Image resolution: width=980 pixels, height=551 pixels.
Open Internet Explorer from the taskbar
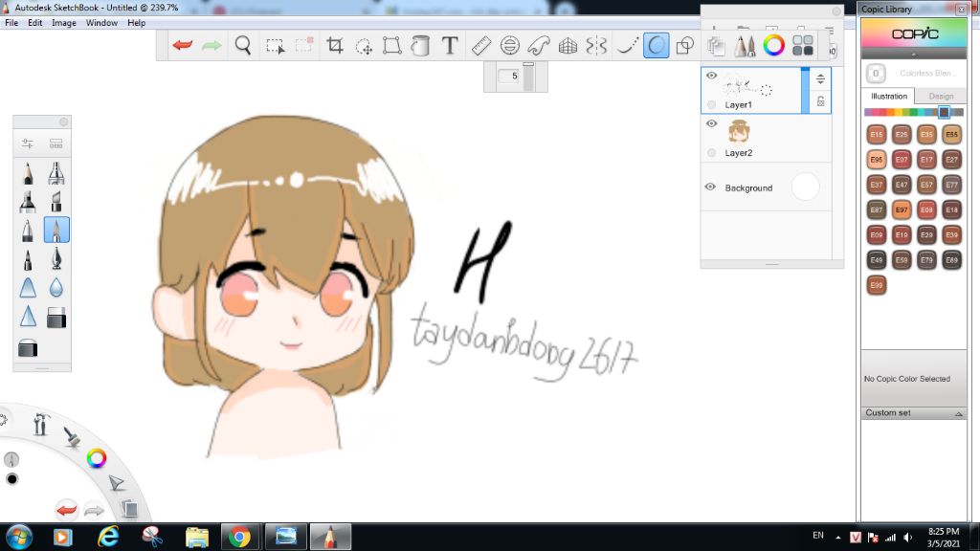tap(108, 537)
